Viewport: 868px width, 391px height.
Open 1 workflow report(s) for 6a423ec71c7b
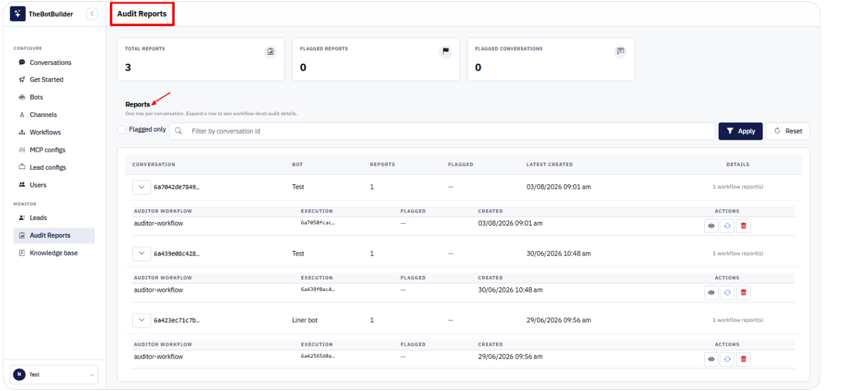(x=738, y=320)
